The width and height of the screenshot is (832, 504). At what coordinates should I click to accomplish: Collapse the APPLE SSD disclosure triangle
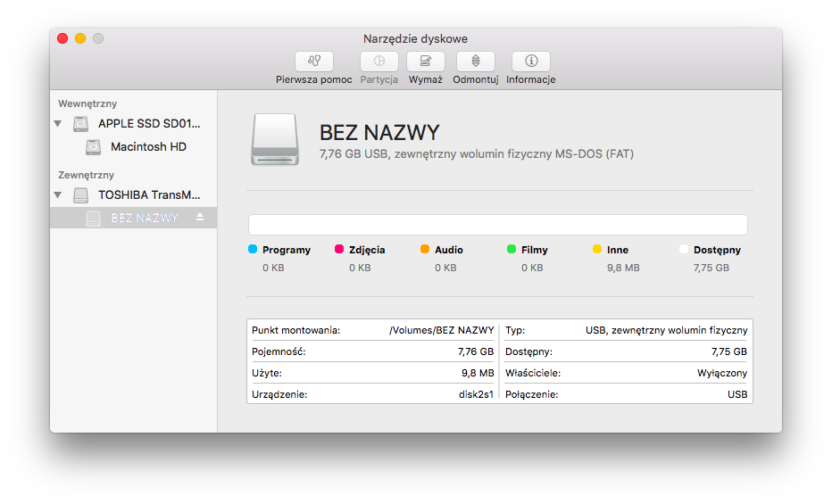click(58, 124)
